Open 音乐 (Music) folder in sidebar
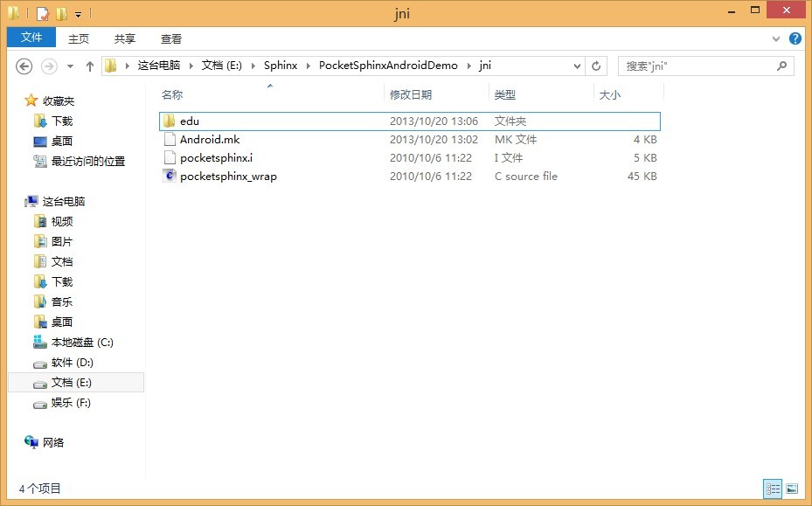 pyautogui.click(x=62, y=302)
